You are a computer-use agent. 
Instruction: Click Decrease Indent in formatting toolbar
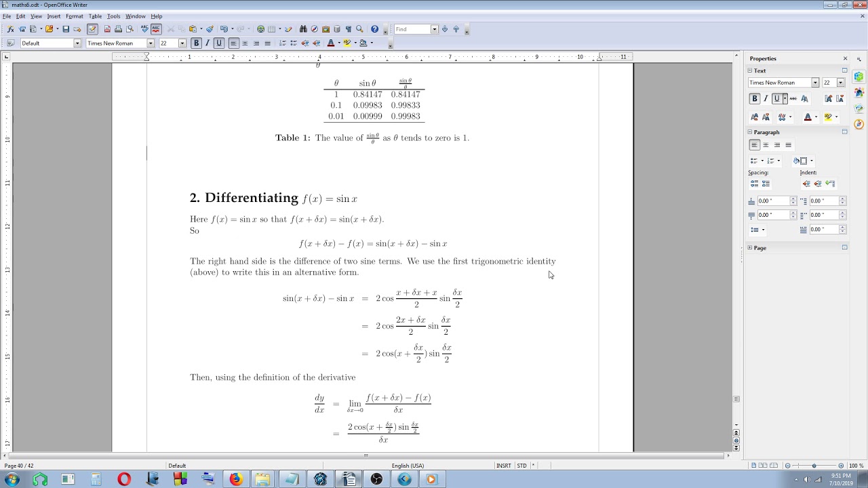point(304,43)
